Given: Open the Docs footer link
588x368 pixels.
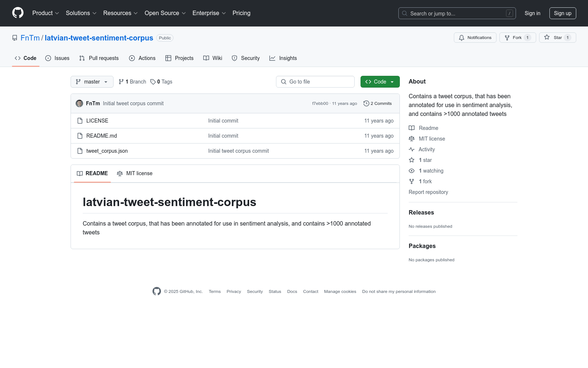Looking at the screenshot, I should [x=292, y=291].
